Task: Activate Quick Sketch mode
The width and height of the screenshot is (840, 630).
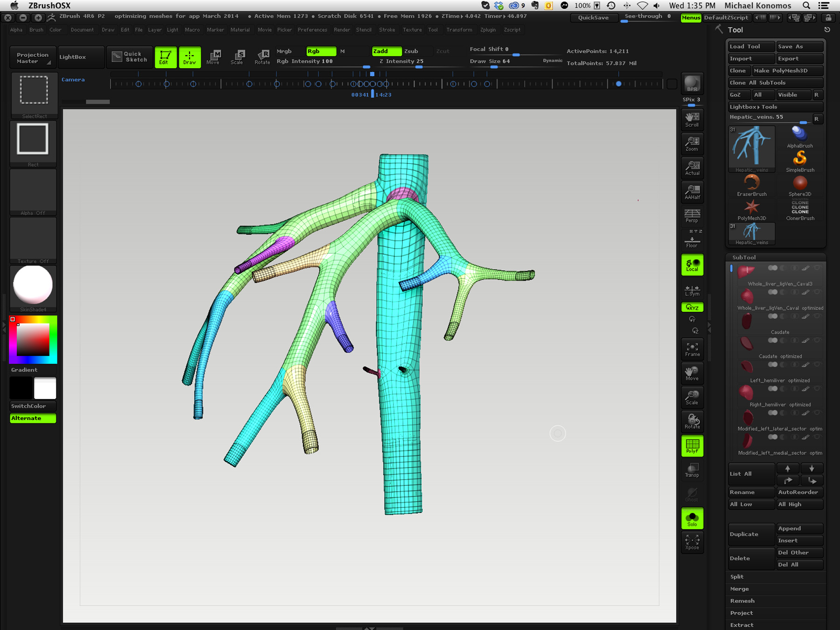Action: coord(130,57)
